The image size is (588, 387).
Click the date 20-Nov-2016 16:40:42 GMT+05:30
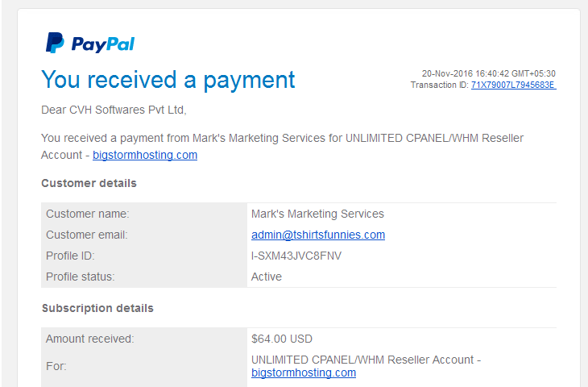[488, 73]
